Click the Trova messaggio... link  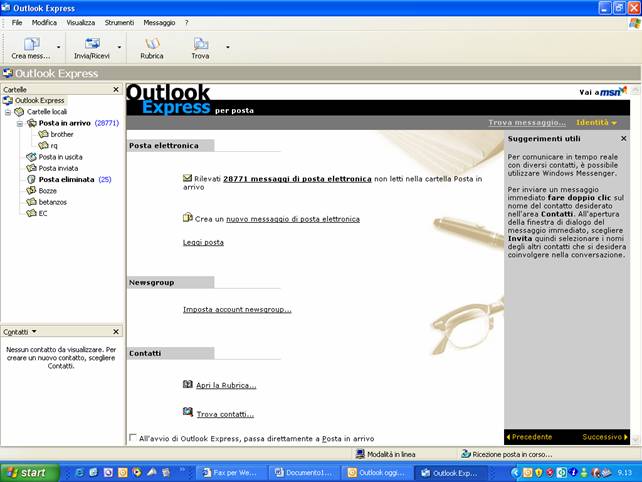[527, 122]
